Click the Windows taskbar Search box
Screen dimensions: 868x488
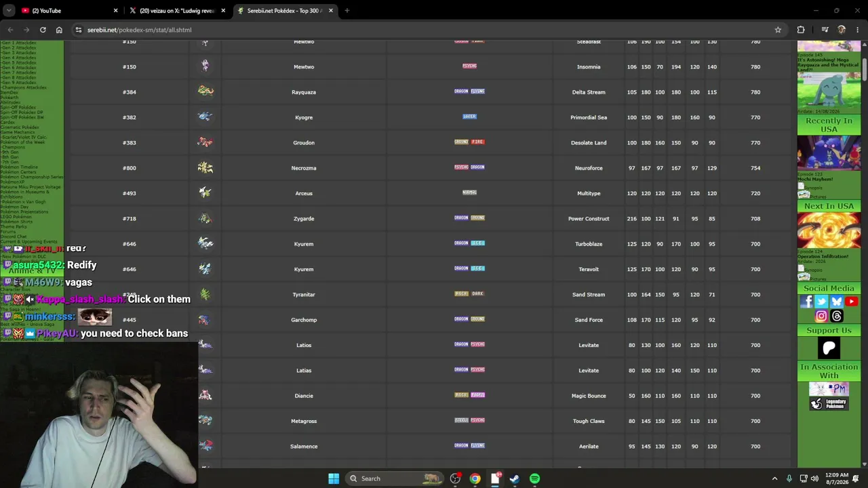393,479
